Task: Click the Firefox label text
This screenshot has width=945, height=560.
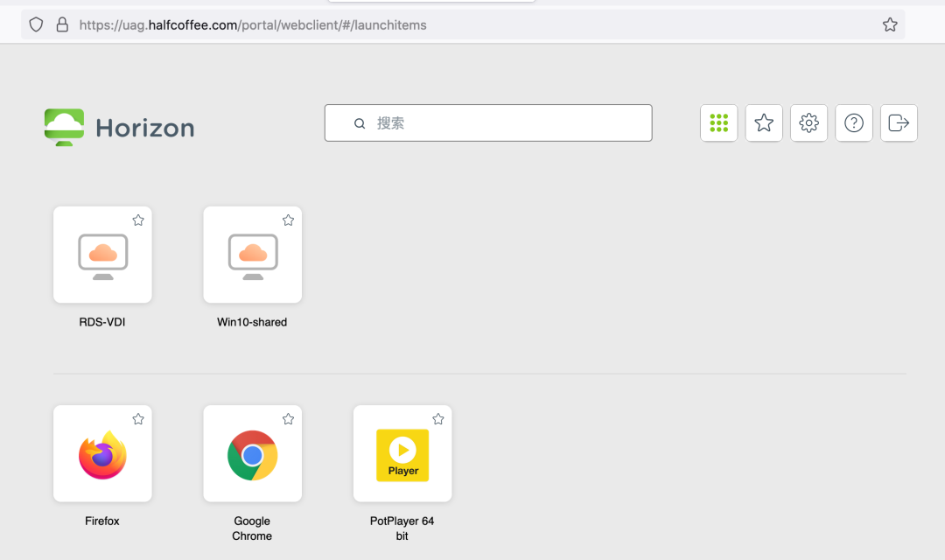Action: point(101,521)
